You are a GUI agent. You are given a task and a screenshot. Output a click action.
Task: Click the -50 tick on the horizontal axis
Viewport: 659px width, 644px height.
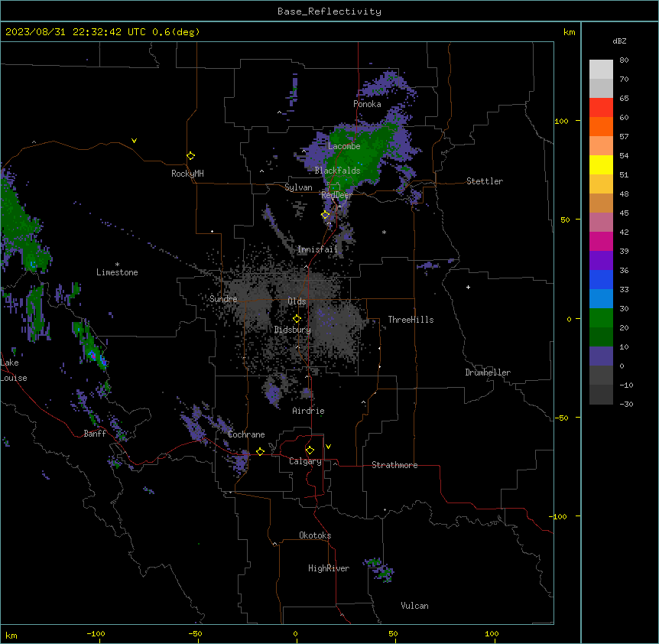click(x=195, y=633)
